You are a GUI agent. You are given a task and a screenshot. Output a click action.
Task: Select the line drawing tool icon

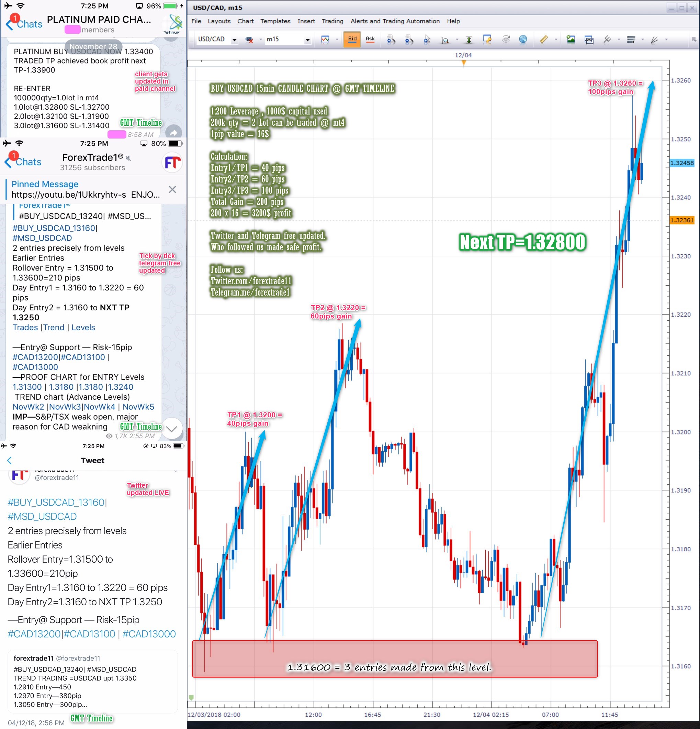point(607,39)
